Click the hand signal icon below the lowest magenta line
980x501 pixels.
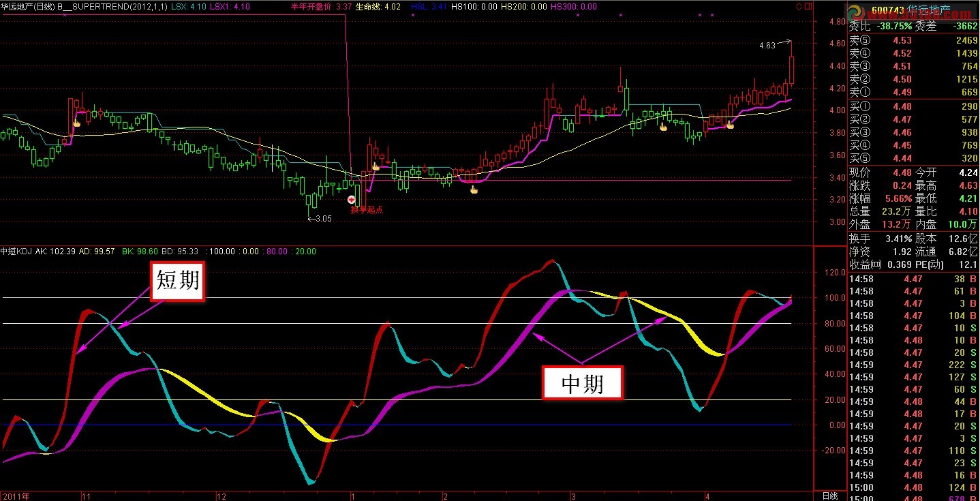[x=474, y=189]
